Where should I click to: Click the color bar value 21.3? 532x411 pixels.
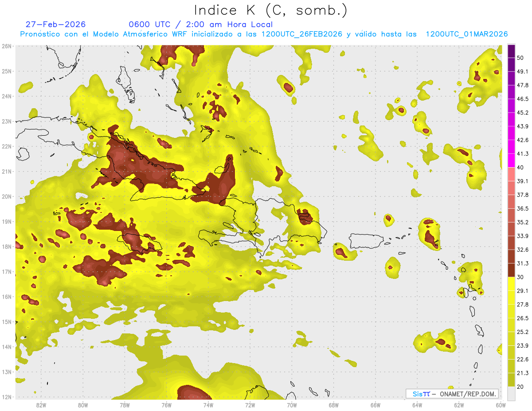pos(523,373)
